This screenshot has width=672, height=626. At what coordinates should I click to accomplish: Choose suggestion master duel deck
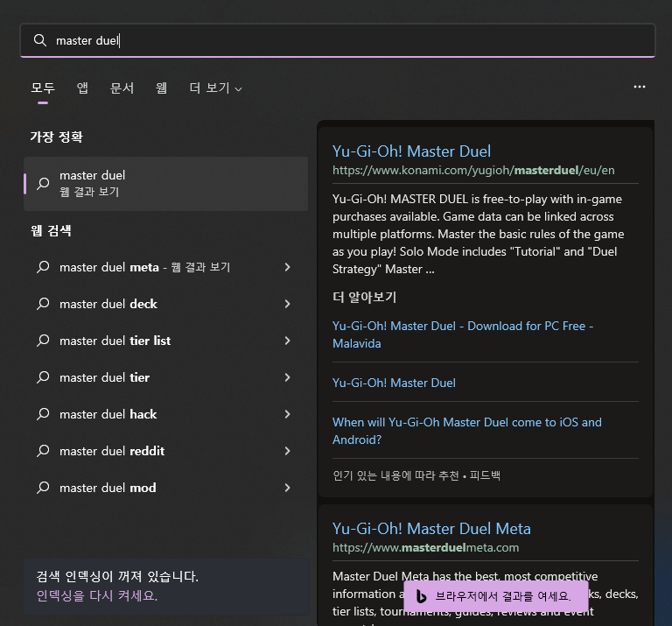pos(166,304)
